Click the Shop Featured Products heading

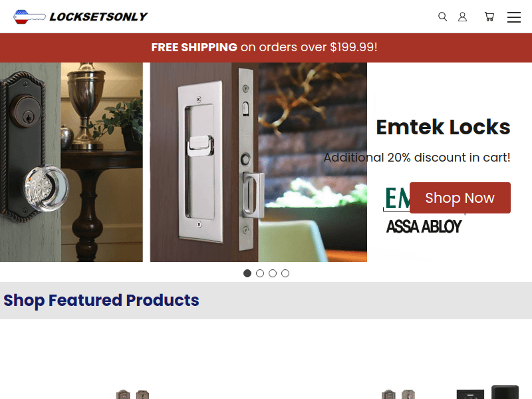[x=102, y=301]
